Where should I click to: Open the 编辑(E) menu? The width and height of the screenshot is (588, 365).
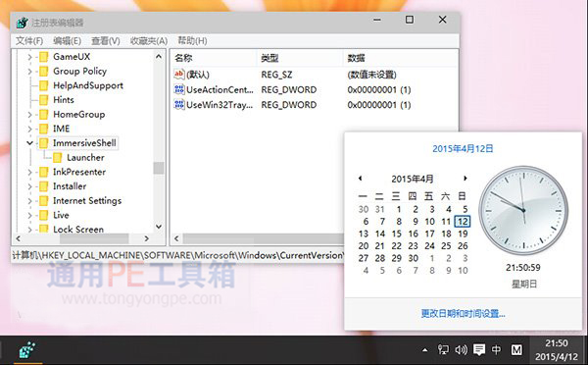click(67, 40)
